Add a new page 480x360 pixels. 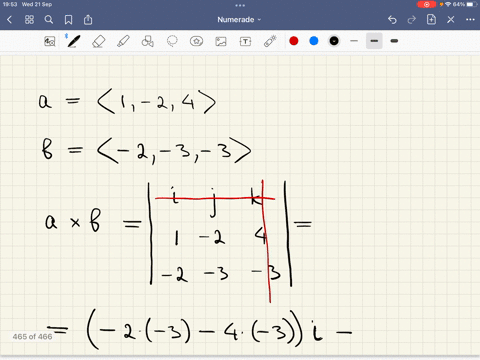431,19
